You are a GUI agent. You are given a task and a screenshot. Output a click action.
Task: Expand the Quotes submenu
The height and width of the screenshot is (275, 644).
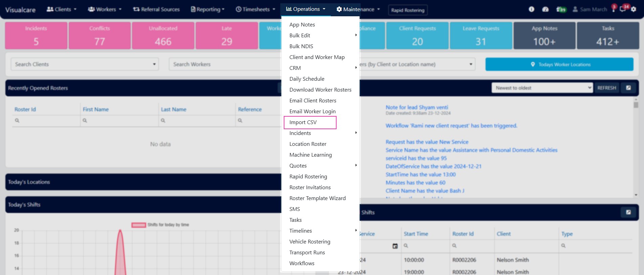pos(320,165)
